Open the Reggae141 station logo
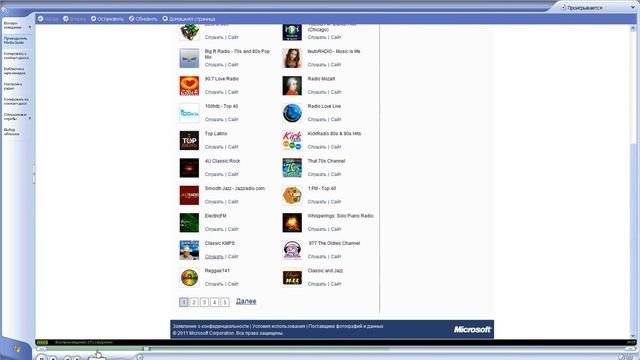 coord(189,278)
